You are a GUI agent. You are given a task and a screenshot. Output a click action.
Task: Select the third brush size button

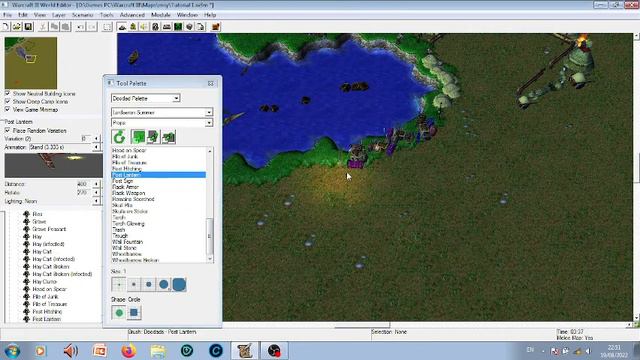(149, 284)
